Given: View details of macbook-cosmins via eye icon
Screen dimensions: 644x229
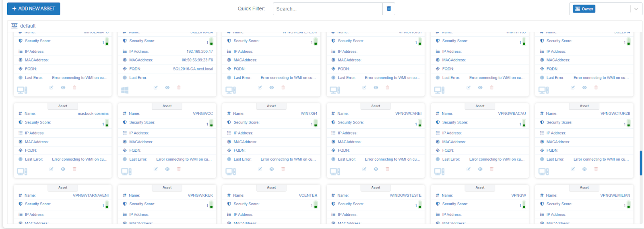Looking at the screenshot, I should [63, 169].
